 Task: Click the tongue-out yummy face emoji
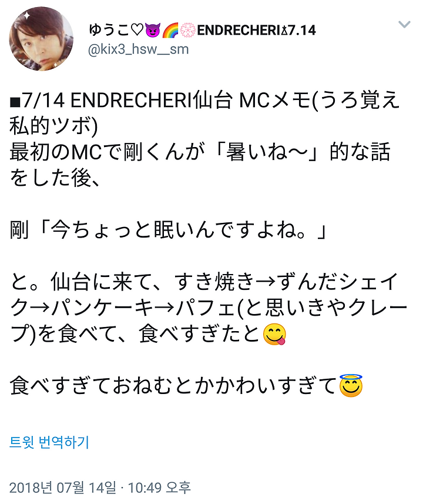tap(274, 334)
